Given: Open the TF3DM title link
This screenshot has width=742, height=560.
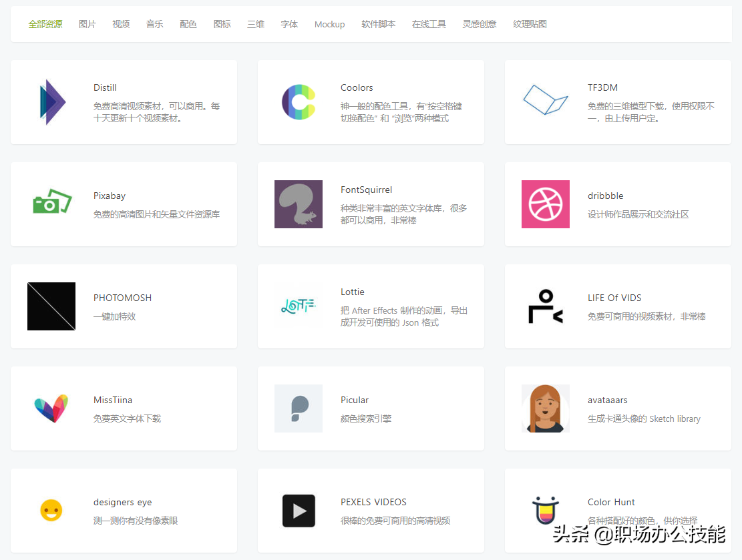Looking at the screenshot, I should point(603,87).
